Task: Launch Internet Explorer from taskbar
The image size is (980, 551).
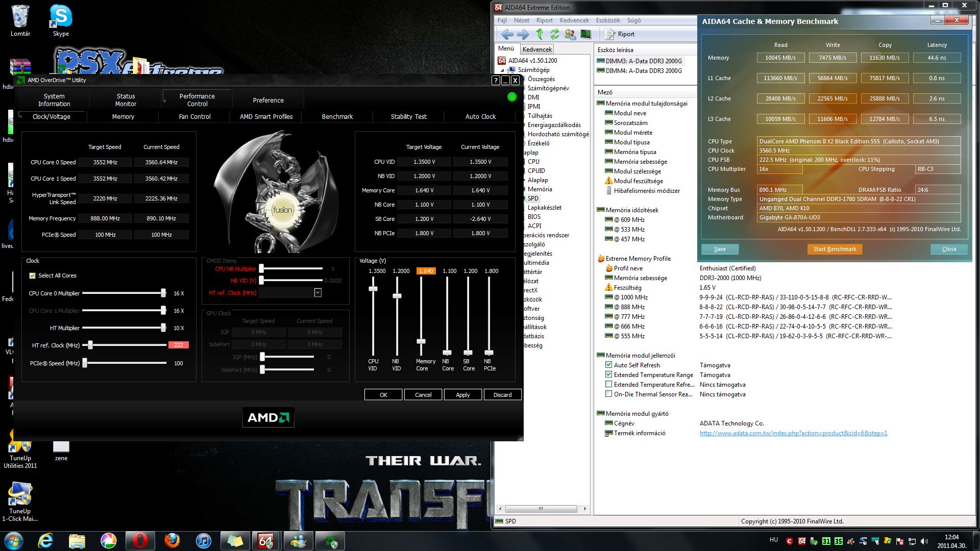Action: pyautogui.click(x=45, y=541)
